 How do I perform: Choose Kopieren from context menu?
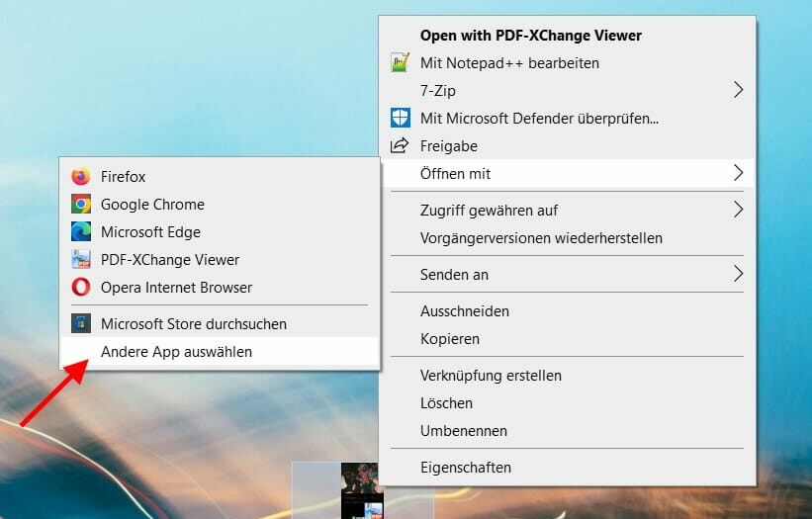pos(568,339)
